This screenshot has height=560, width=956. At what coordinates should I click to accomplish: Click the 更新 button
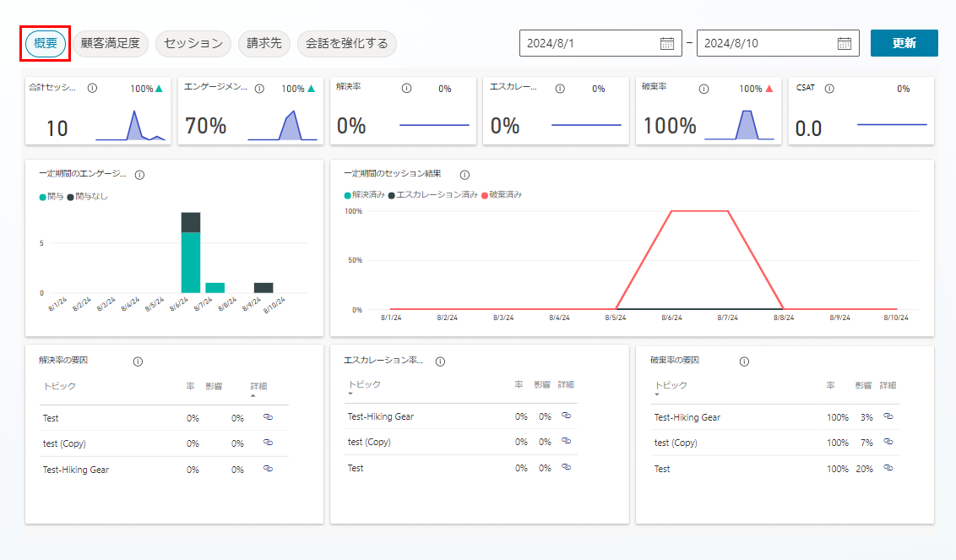pos(904,43)
